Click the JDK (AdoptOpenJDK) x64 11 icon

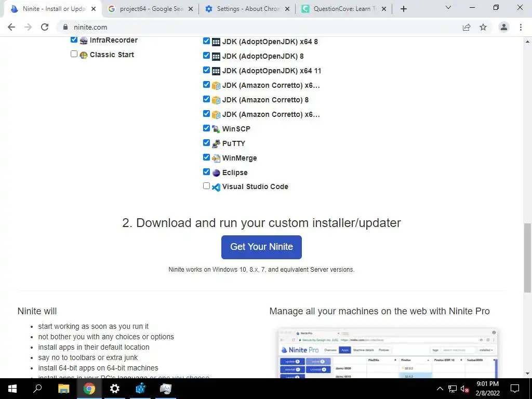click(x=216, y=71)
